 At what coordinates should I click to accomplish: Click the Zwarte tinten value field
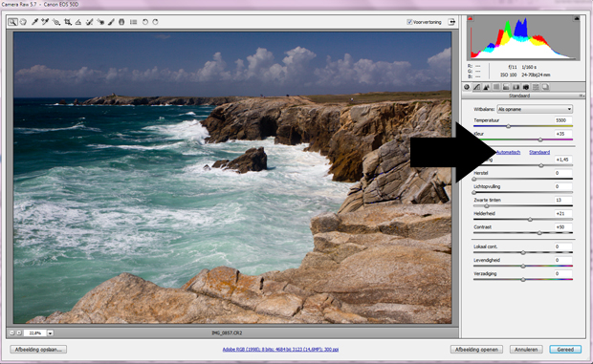tap(562, 200)
